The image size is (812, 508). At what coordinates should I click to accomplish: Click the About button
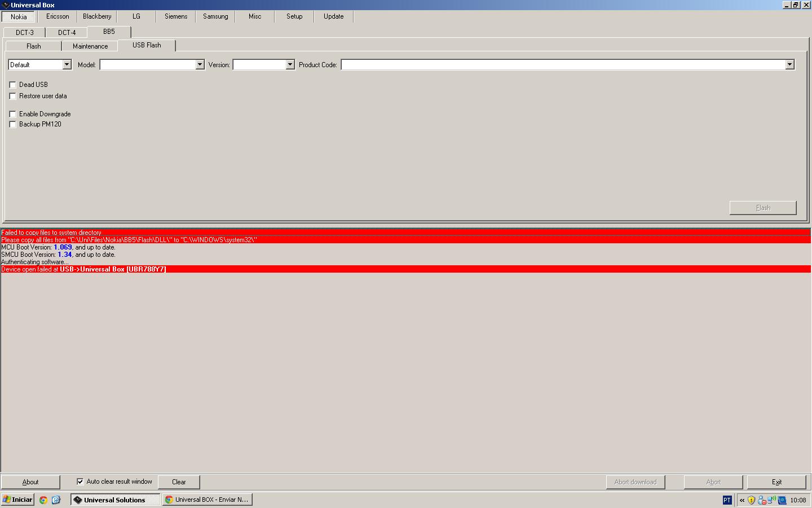pyautogui.click(x=30, y=482)
